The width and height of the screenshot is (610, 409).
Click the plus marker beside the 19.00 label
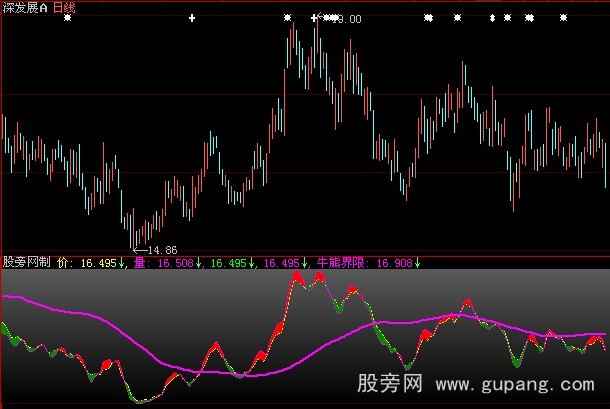314,18
